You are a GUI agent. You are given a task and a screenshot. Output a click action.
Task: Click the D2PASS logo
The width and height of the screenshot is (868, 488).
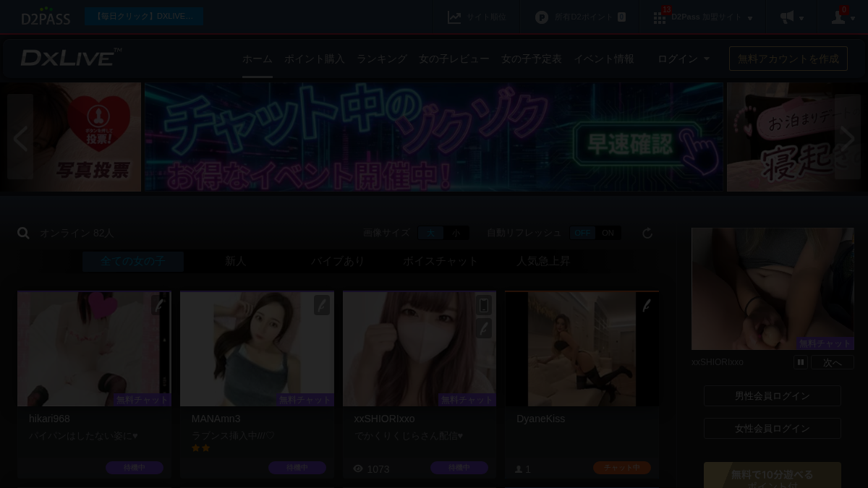[x=46, y=17]
